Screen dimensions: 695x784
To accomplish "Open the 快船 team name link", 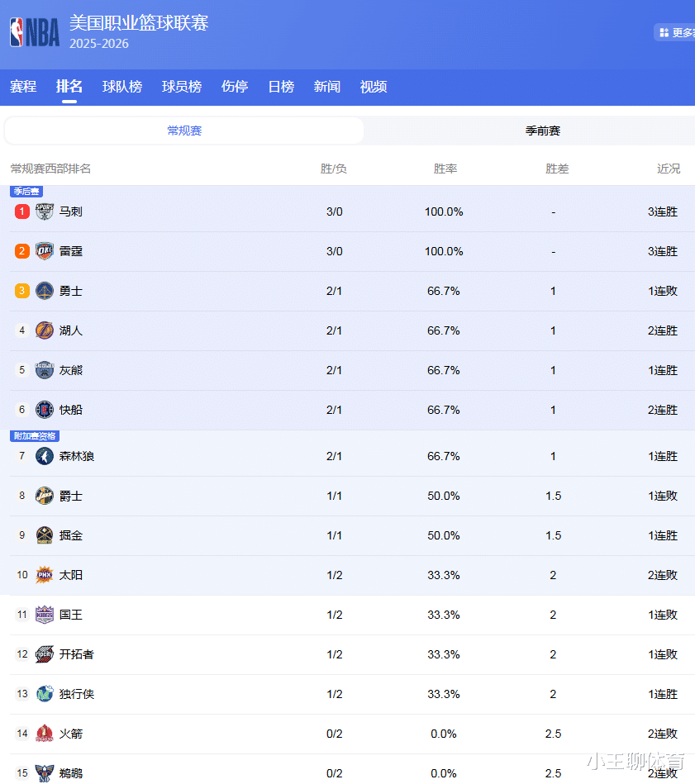I will 70,410.
